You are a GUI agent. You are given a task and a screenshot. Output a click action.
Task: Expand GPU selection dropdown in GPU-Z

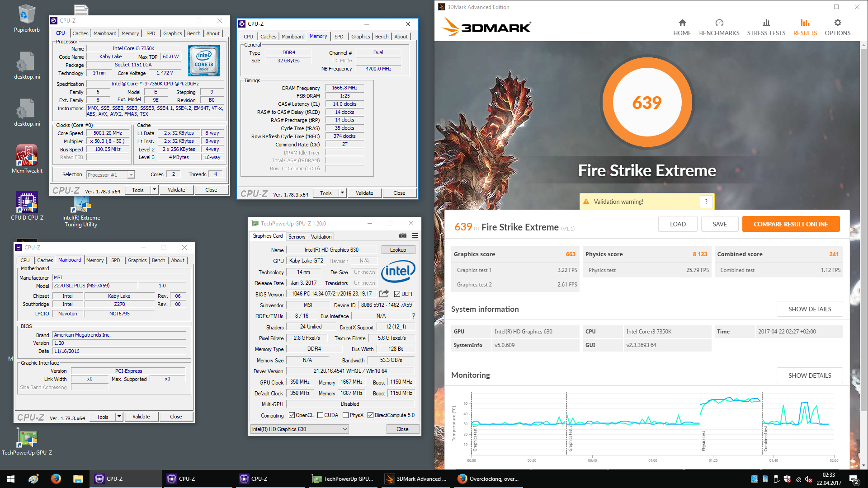[x=344, y=429]
